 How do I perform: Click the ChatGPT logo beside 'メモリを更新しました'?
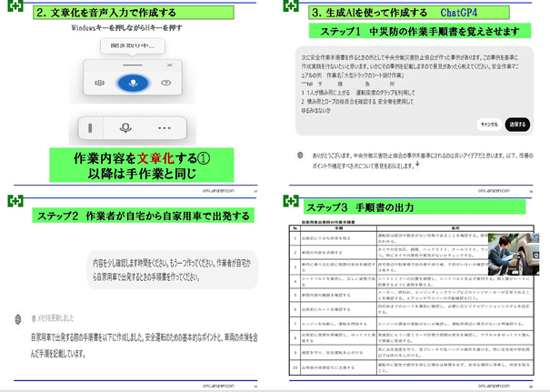pos(18,319)
